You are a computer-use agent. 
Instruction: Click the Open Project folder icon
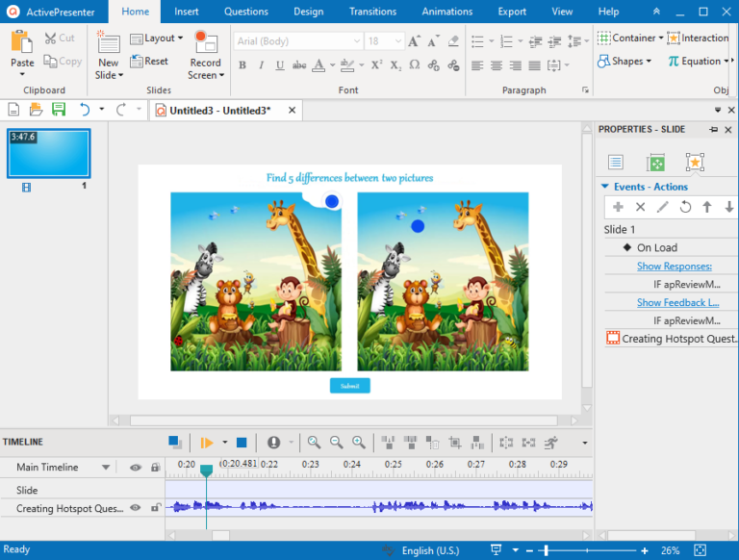[36, 110]
